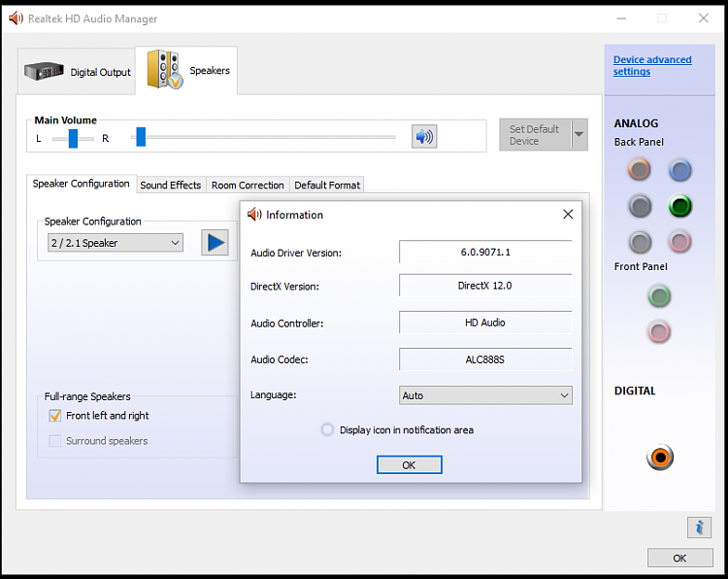Toggle Surround speakers checkbox
Viewport: 728px width, 579px height.
click(x=55, y=440)
